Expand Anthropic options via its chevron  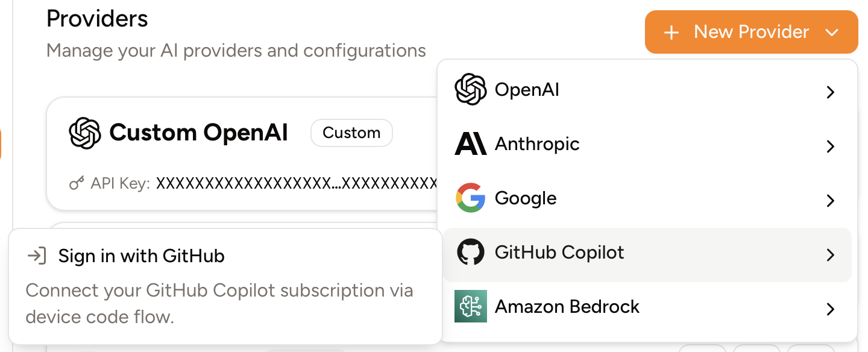[x=830, y=146]
